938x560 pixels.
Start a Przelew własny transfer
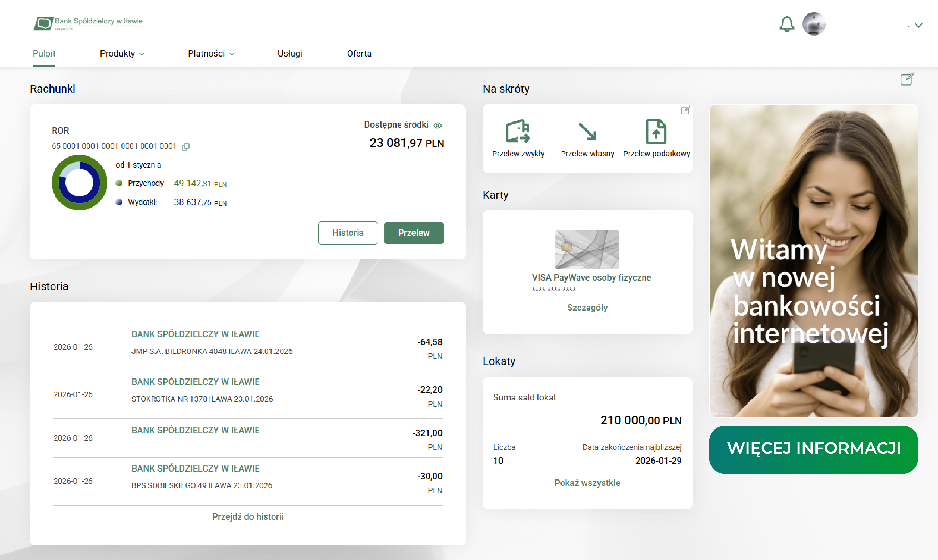coord(587,138)
